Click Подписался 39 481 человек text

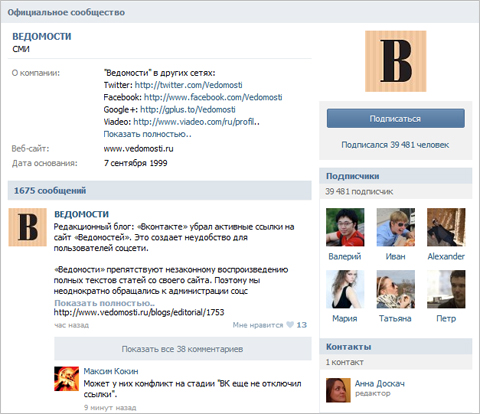point(395,145)
